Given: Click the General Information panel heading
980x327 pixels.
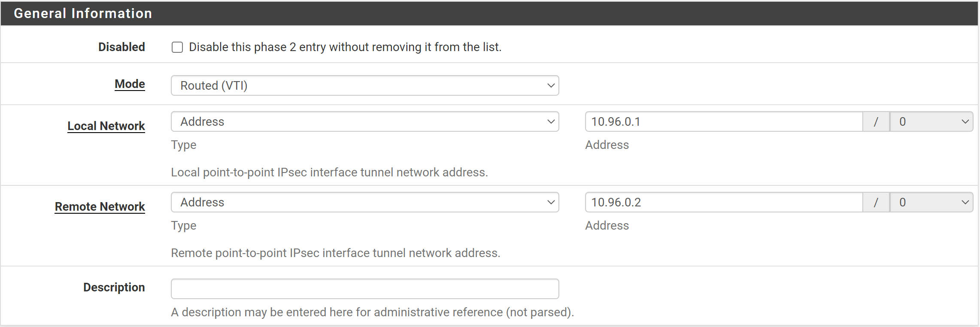Looking at the screenshot, I should 83,13.
